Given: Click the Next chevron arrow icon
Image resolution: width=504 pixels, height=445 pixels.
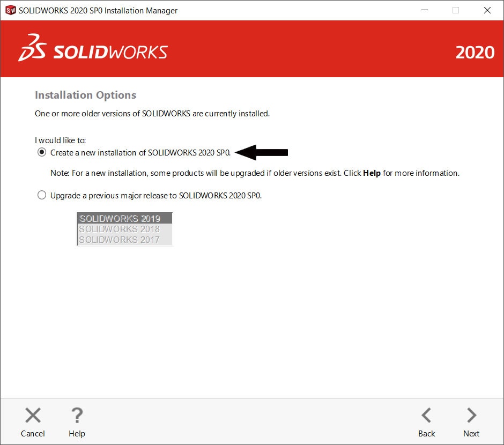Looking at the screenshot, I should pos(471,415).
